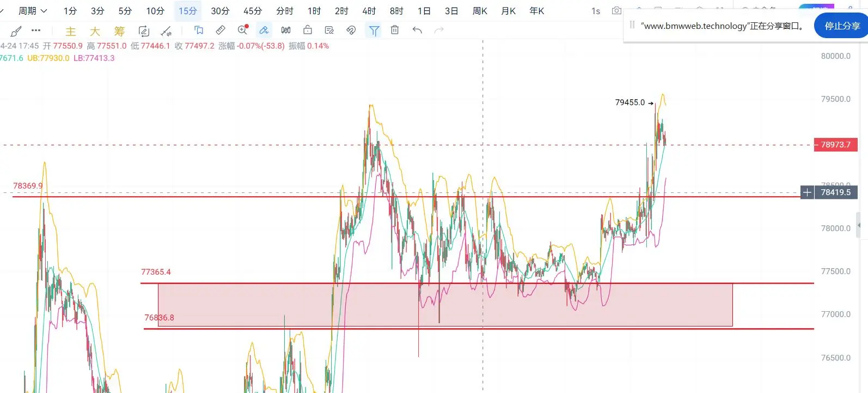The image size is (868, 393).
Task: Click the 77000.0 price axis label
Action: 836,315
